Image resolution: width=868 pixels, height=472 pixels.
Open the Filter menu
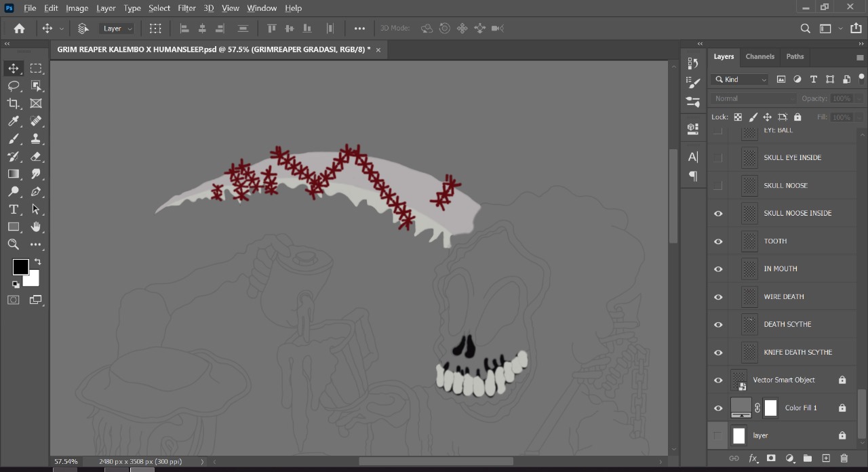[186, 8]
